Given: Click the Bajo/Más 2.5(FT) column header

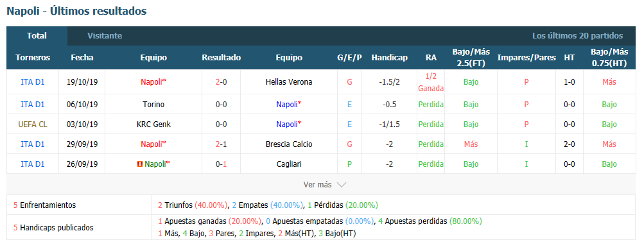Looking at the screenshot, I should (471, 58).
